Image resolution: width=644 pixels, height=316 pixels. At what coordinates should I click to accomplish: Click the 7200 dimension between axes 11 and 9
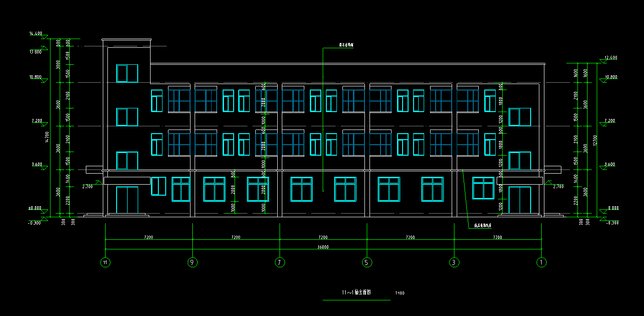click(148, 237)
